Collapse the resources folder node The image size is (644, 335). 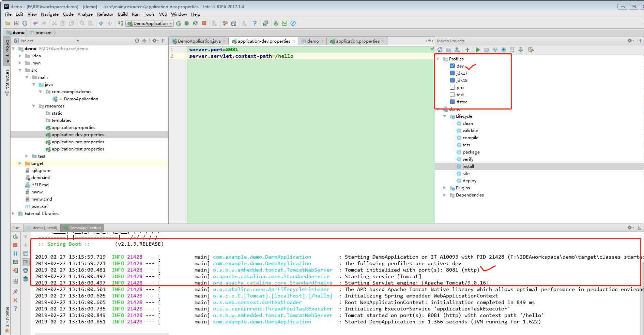coord(34,106)
